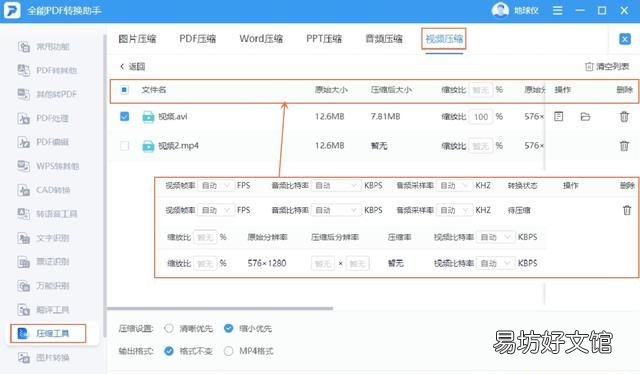Screen dimensions: 640x374
Task: Delete 视频.avi with its trash icon
Action: [x=624, y=117]
